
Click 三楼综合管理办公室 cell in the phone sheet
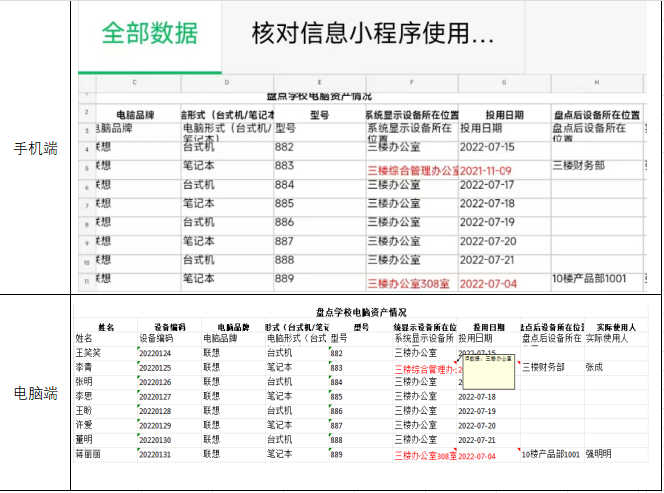[413, 171]
